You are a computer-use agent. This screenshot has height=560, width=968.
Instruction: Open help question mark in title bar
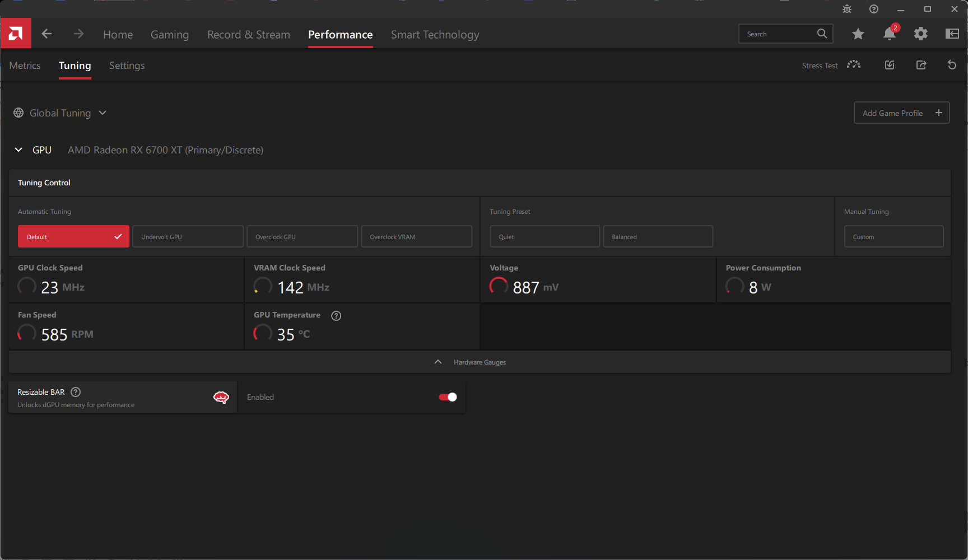pos(874,9)
